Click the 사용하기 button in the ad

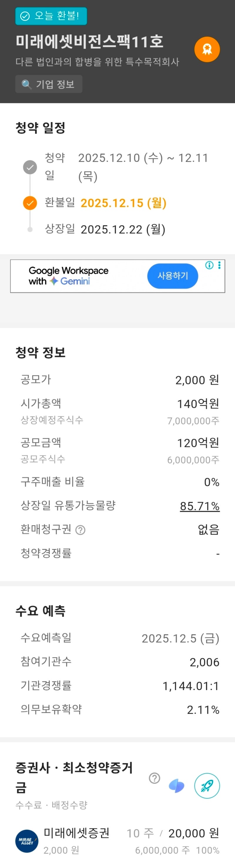click(x=173, y=276)
